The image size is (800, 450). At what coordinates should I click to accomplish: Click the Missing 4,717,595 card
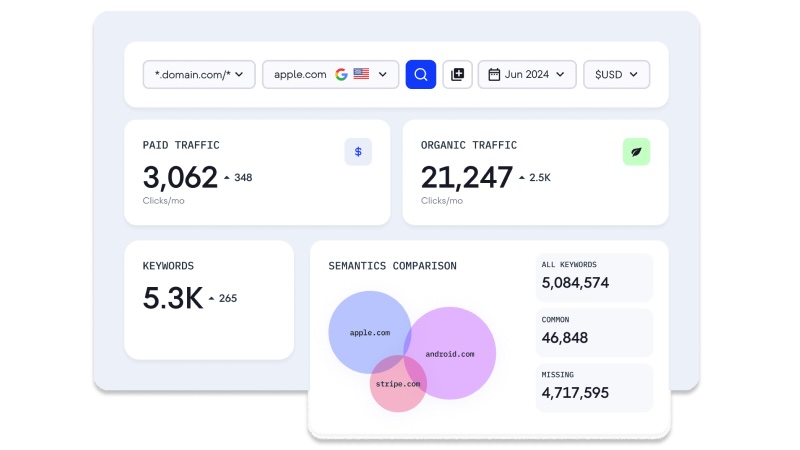pyautogui.click(x=594, y=387)
